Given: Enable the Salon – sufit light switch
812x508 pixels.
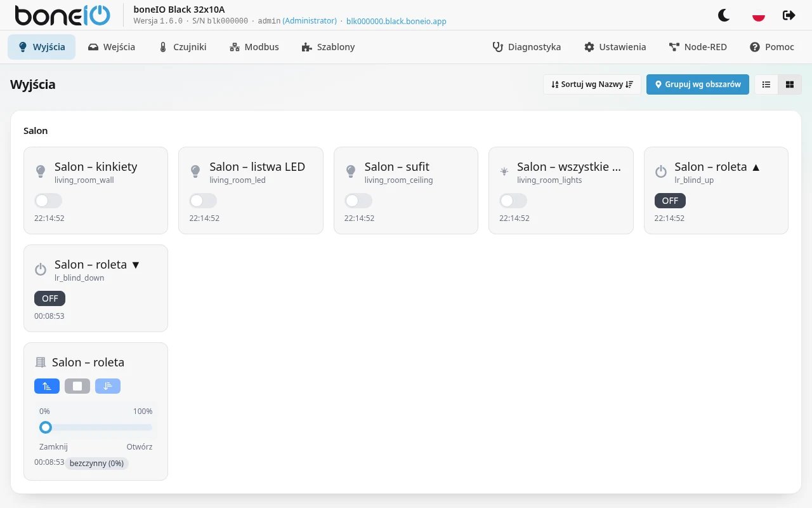Looking at the screenshot, I should [x=358, y=201].
